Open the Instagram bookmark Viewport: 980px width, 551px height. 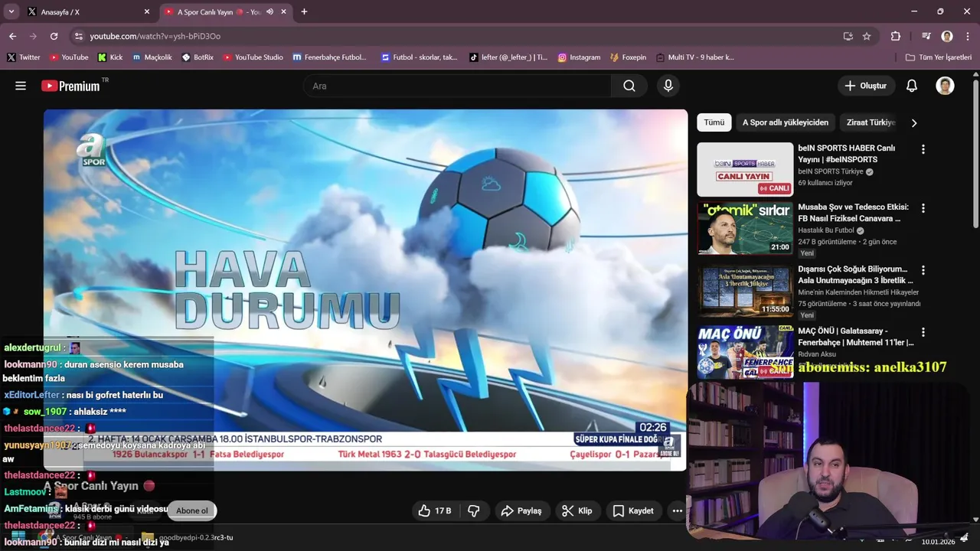(x=579, y=57)
